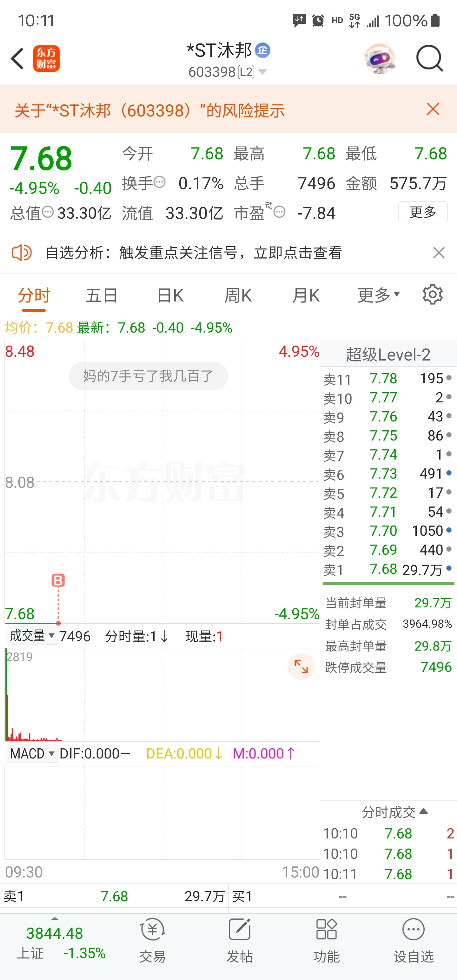457x980 pixels.
Task: Tap the floating comment bubble 妈的7手亏了我几百了
Action: pyautogui.click(x=149, y=376)
